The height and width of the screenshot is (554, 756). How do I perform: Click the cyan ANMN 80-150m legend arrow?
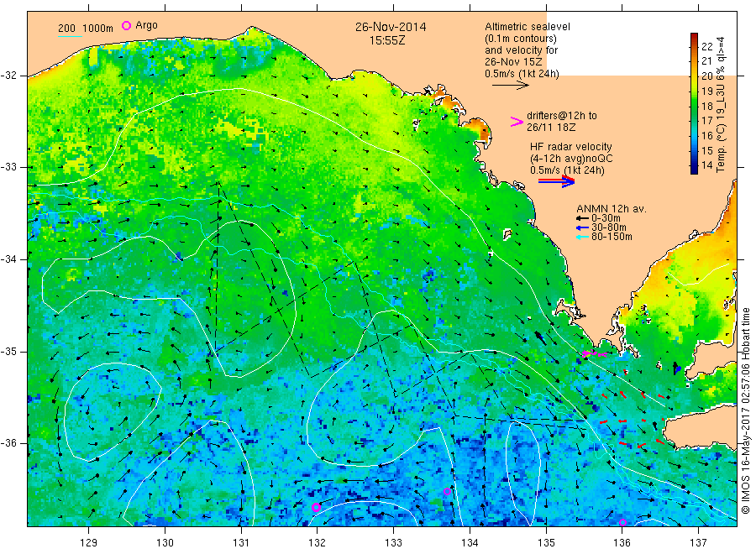(x=583, y=237)
